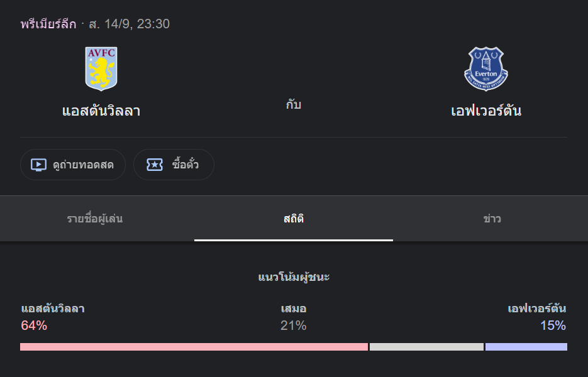The width and height of the screenshot is (588, 377).
Task: Click the 64% win probability value
Action: point(34,325)
